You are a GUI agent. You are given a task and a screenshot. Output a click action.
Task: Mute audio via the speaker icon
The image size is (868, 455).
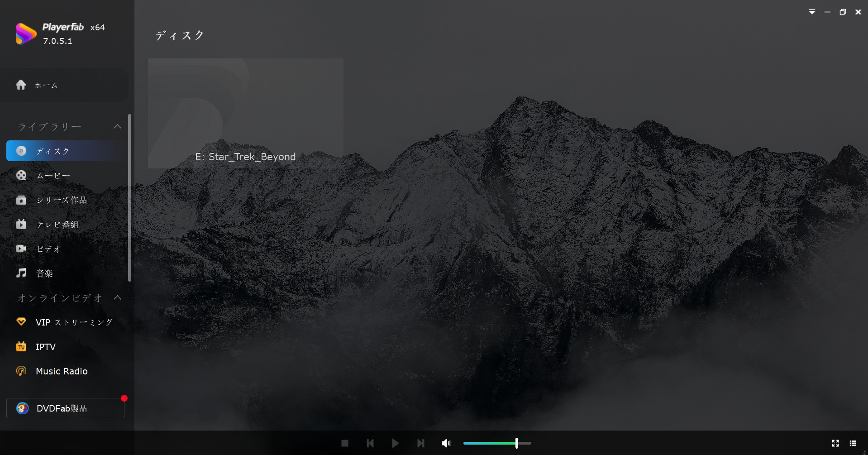[446, 443]
